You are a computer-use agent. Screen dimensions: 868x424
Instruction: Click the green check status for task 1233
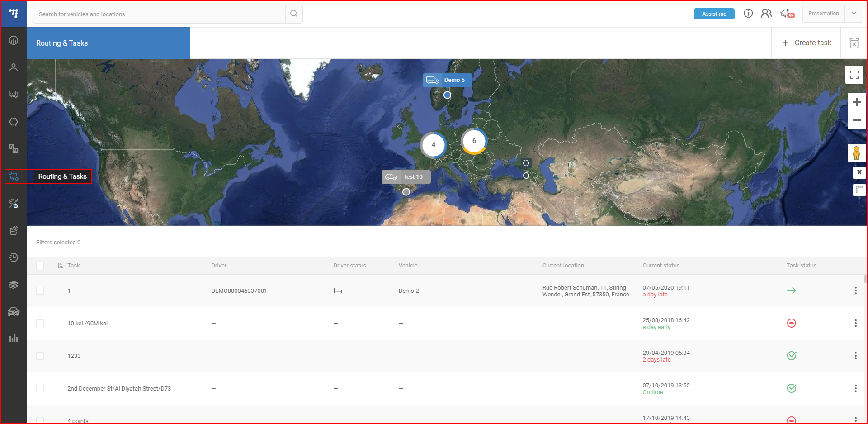point(791,356)
